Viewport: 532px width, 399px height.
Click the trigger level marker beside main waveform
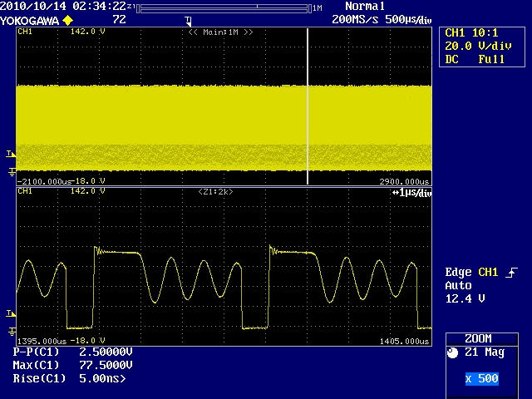11,155
